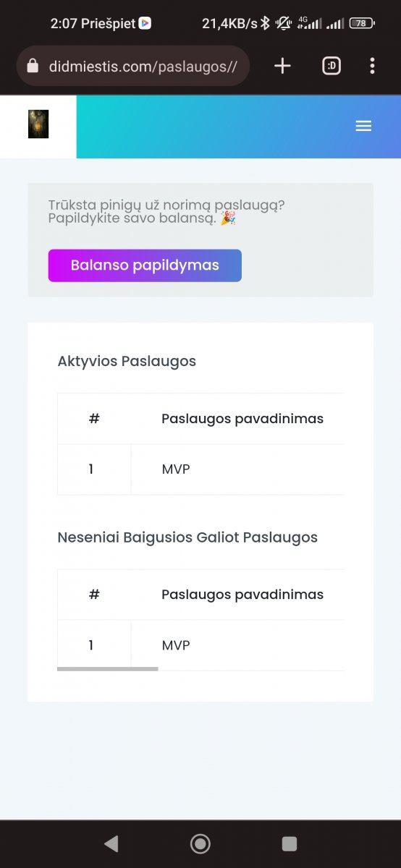Open the tab switcher icon

332,67
